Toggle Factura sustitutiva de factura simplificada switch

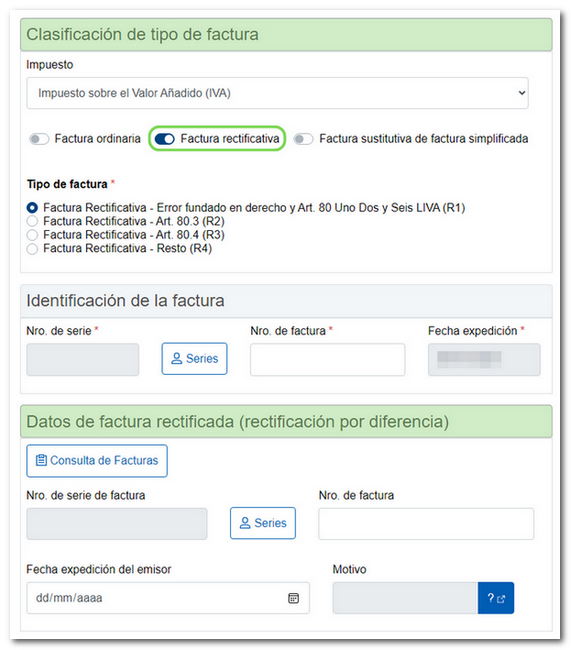coord(303,139)
